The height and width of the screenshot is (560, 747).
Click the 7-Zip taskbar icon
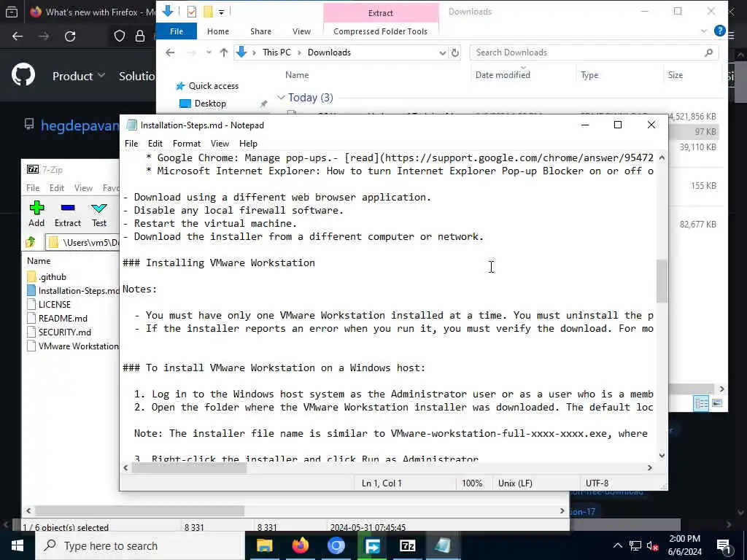click(407, 545)
